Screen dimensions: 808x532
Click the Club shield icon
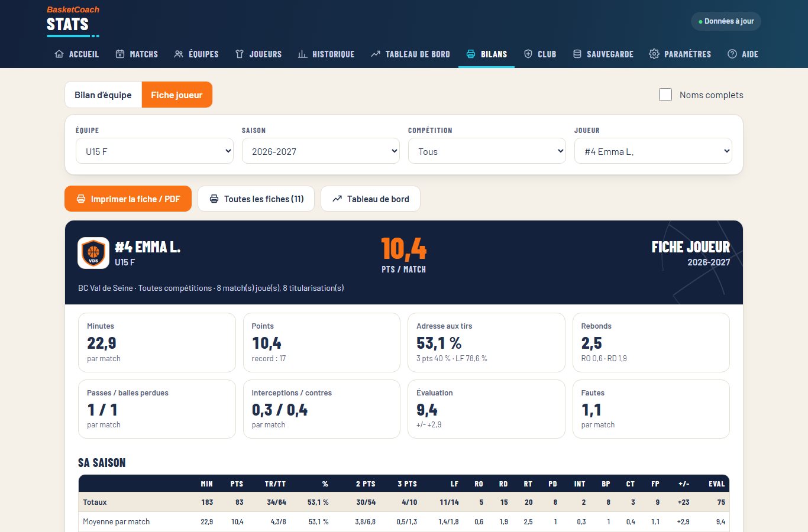coord(528,54)
